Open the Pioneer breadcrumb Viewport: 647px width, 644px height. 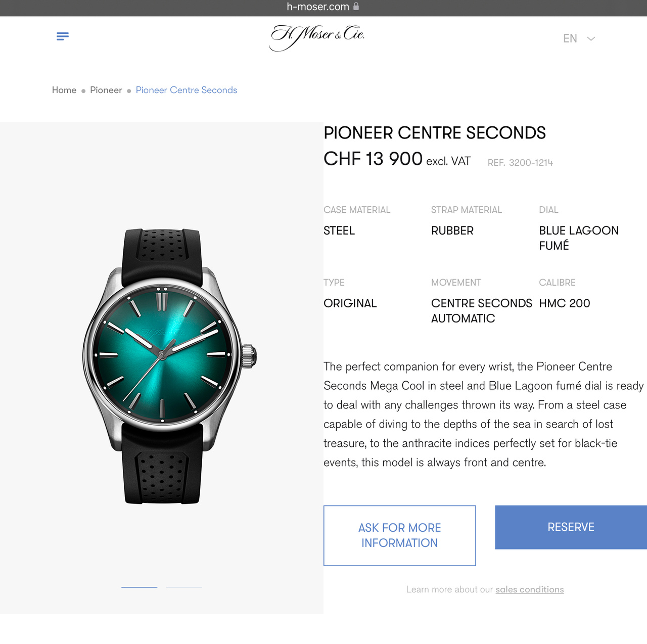click(106, 90)
